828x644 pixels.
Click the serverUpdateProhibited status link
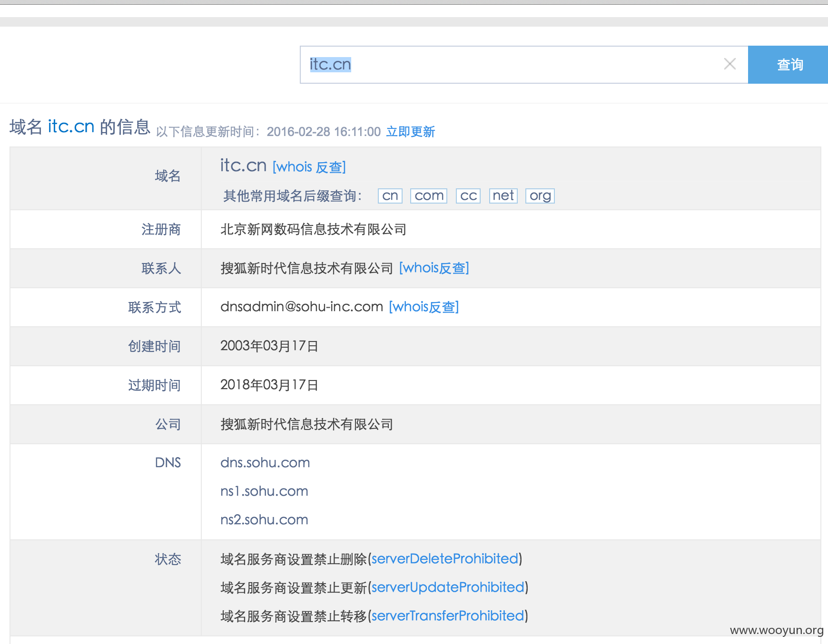click(x=448, y=587)
